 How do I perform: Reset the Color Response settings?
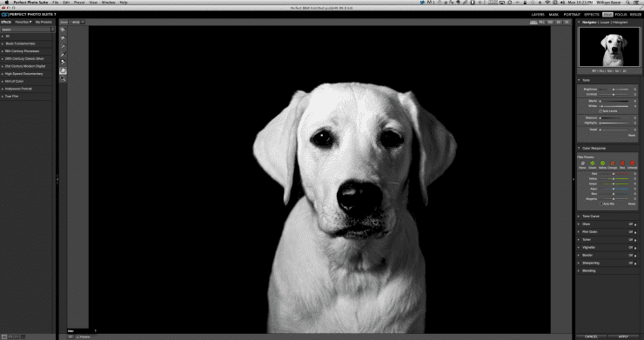pyautogui.click(x=632, y=203)
